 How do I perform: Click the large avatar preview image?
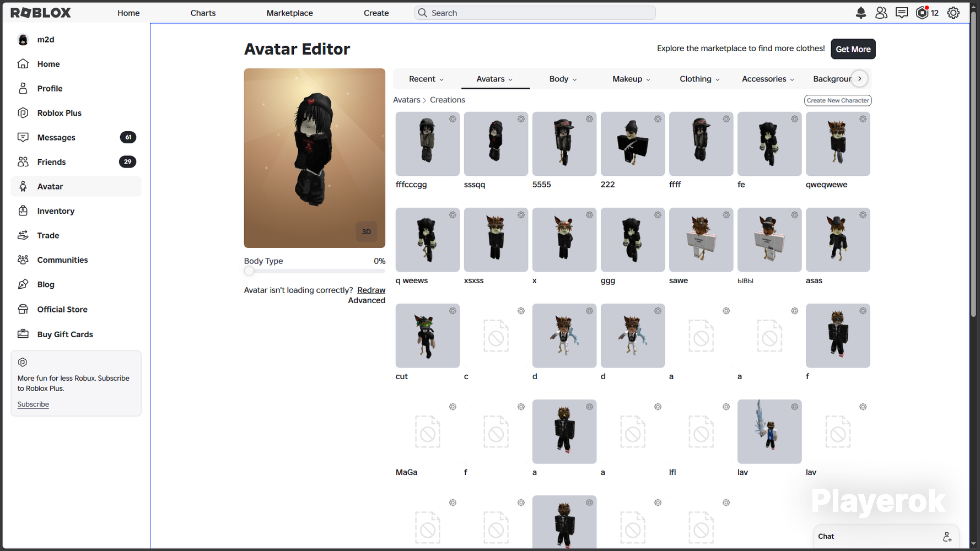[315, 158]
